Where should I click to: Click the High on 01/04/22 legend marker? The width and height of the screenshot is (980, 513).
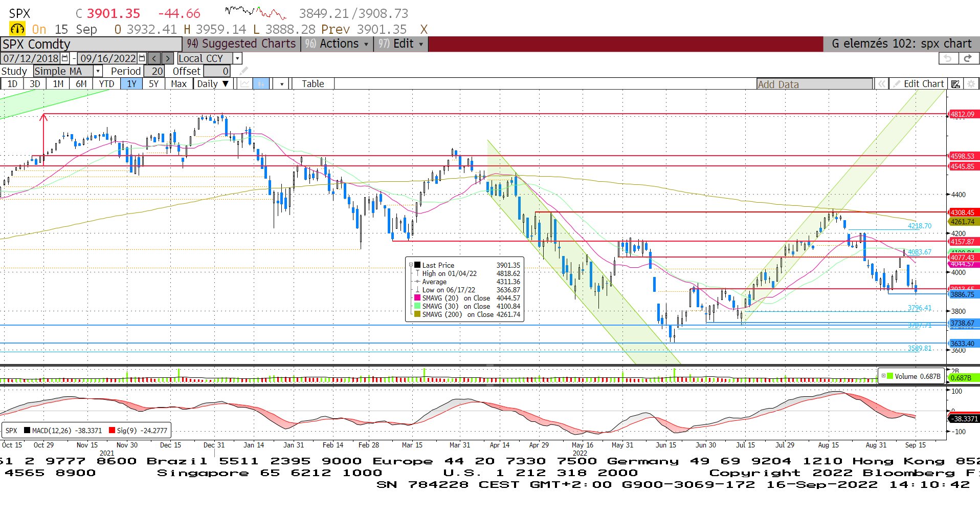[x=417, y=273]
